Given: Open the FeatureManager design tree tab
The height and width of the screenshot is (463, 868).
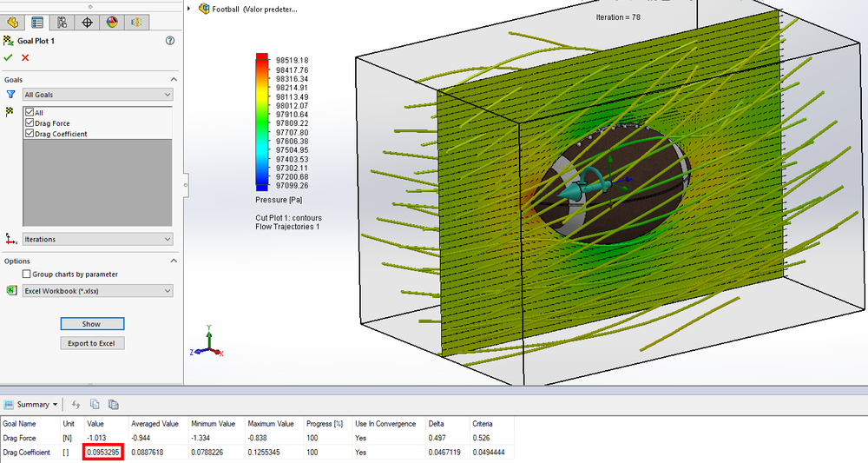Looking at the screenshot, I should tap(12, 23).
